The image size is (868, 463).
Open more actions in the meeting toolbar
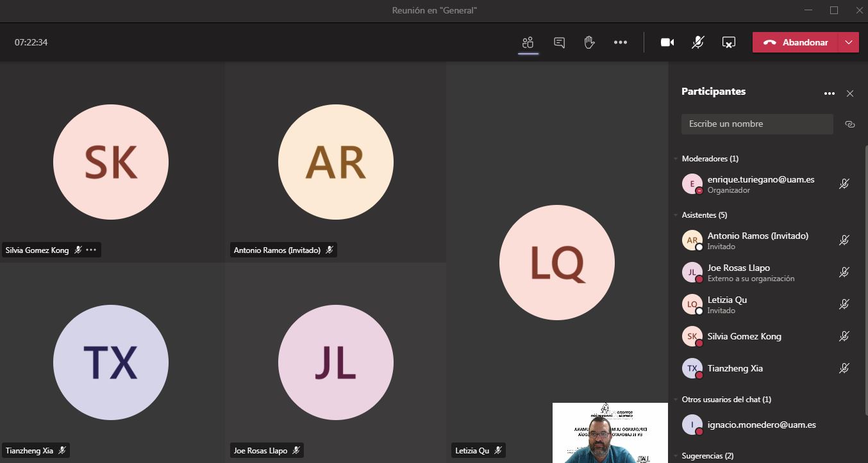(620, 42)
